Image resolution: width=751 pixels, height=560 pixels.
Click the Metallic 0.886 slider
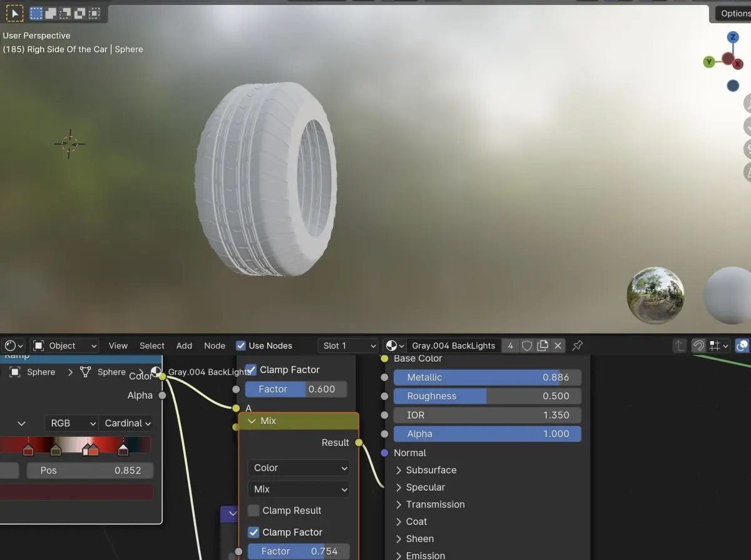click(487, 377)
